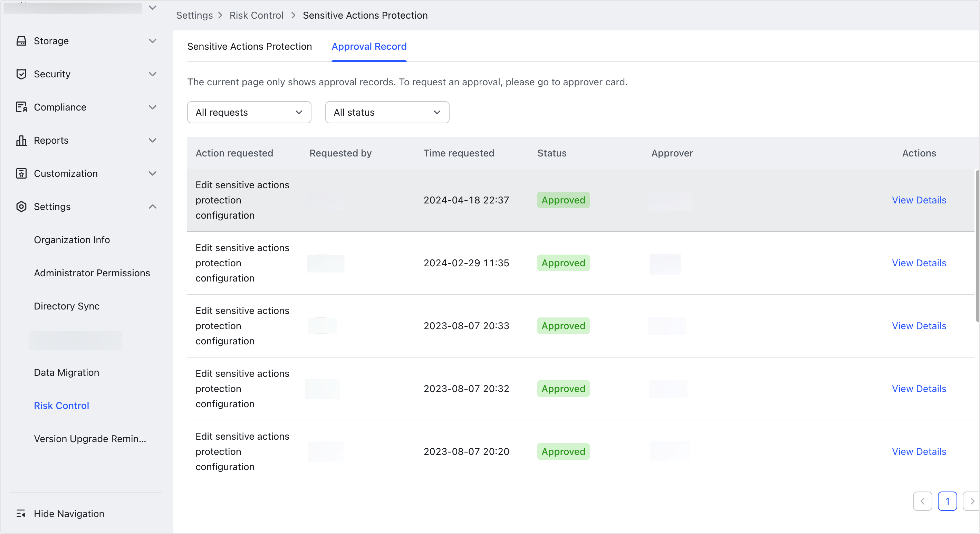Click the Reports bar chart icon
This screenshot has width=980, height=534.
(x=21, y=141)
